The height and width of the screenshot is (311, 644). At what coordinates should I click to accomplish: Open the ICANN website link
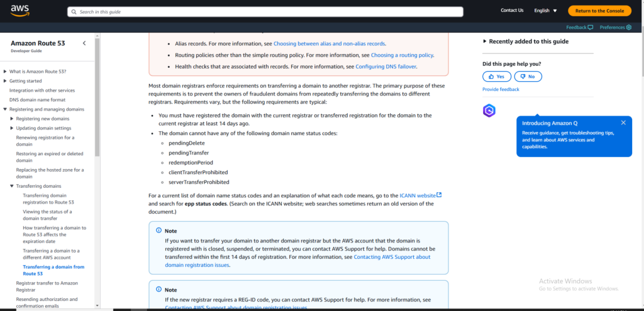click(x=418, y=195)
